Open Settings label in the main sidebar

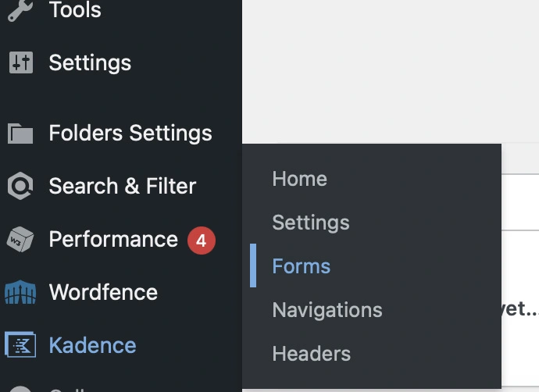click(90, 63)
